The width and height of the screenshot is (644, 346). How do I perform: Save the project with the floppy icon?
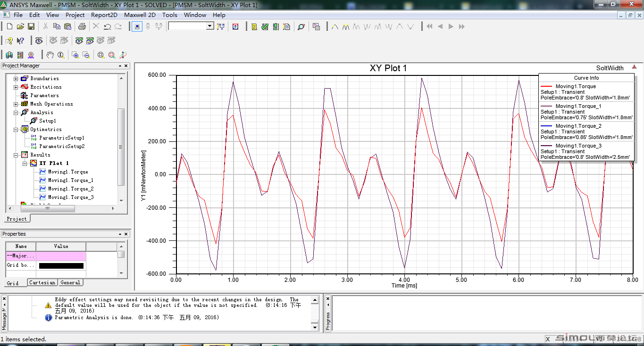tap(31, 26)
